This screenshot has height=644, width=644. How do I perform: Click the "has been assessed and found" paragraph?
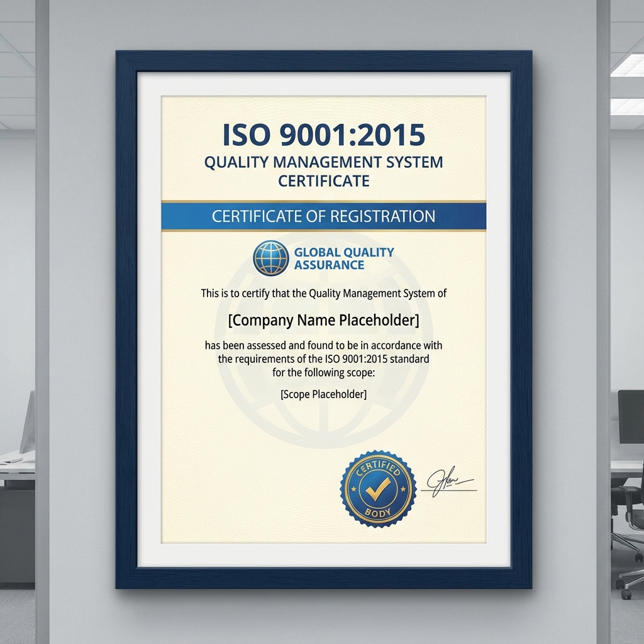point(323,358)
